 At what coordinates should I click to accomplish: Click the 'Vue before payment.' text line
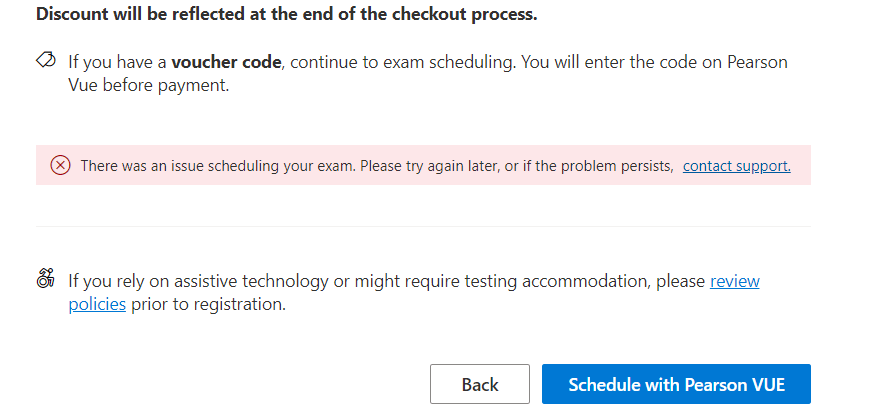point(149,85)
